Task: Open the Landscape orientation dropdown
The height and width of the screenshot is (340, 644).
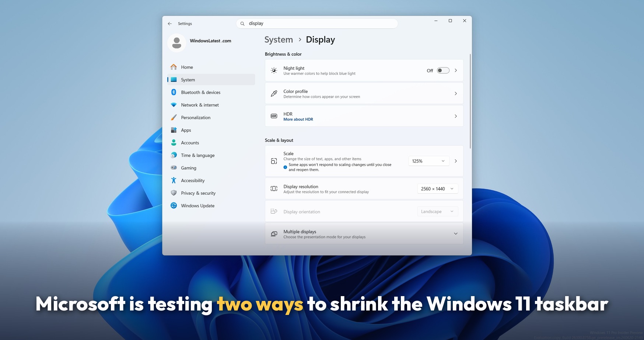Action: click(437, 212)
